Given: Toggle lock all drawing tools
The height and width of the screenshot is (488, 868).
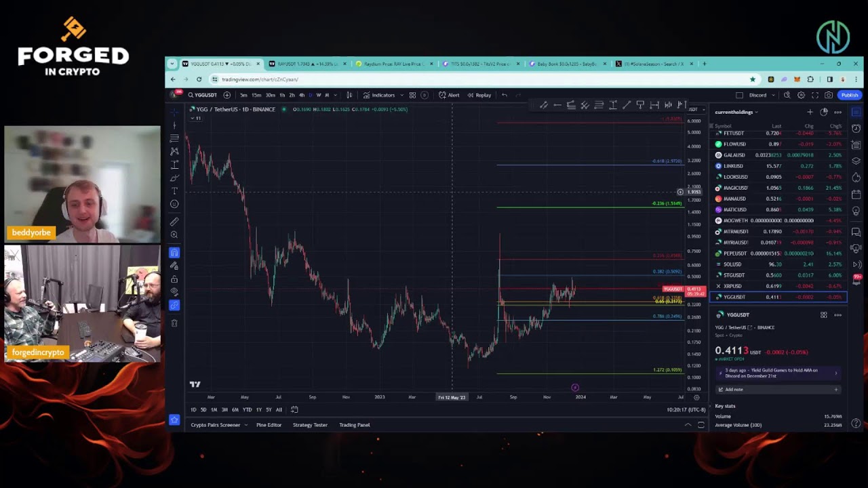Looking at the screenshot, I should pos(174,279).
